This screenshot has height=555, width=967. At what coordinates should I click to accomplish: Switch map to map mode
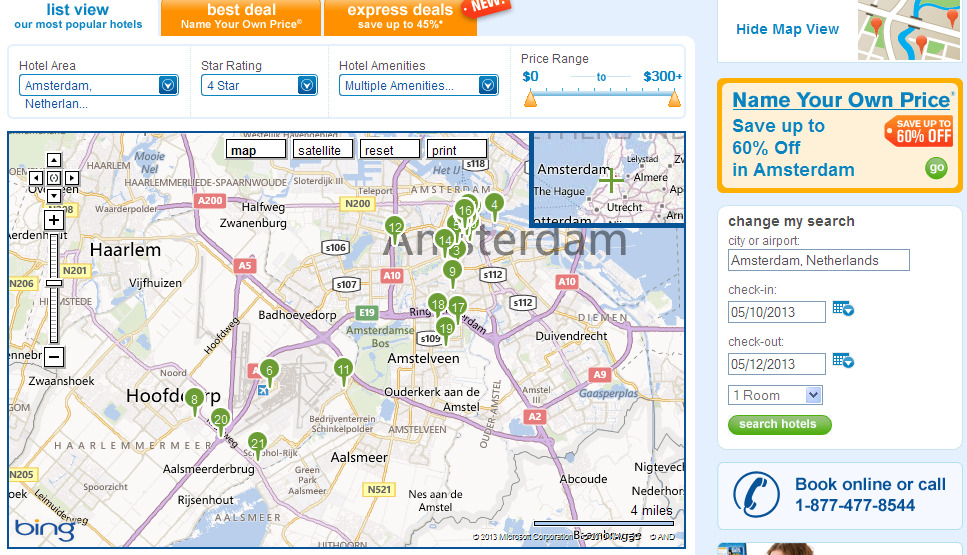256,150
